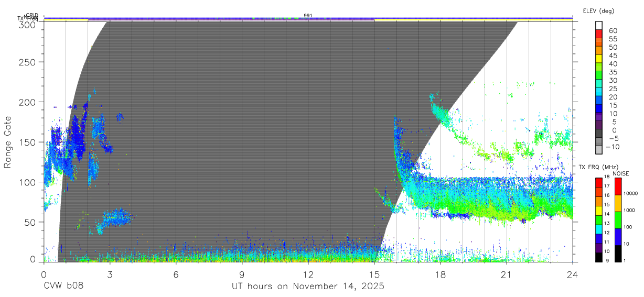Click the 17 label on TX FRQ colorbar
Image resolution: width=644 pixels, height=297 pixels.
[607, 186]
